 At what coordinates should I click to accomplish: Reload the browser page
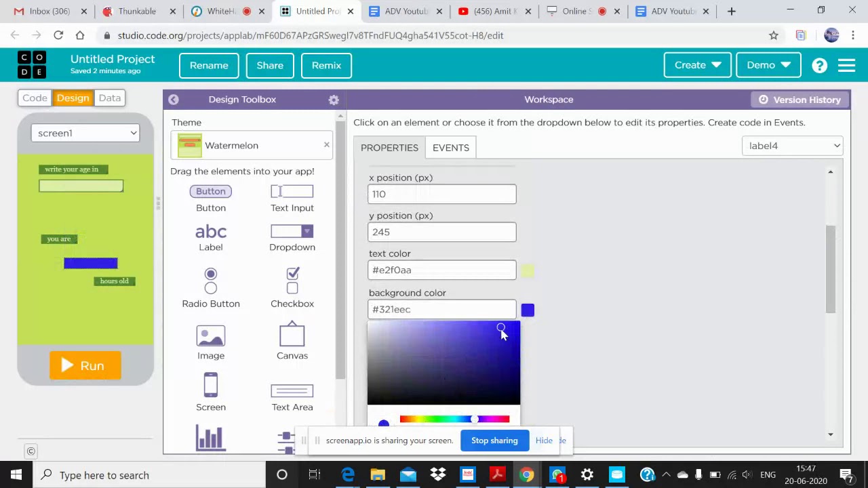point(58,35)
